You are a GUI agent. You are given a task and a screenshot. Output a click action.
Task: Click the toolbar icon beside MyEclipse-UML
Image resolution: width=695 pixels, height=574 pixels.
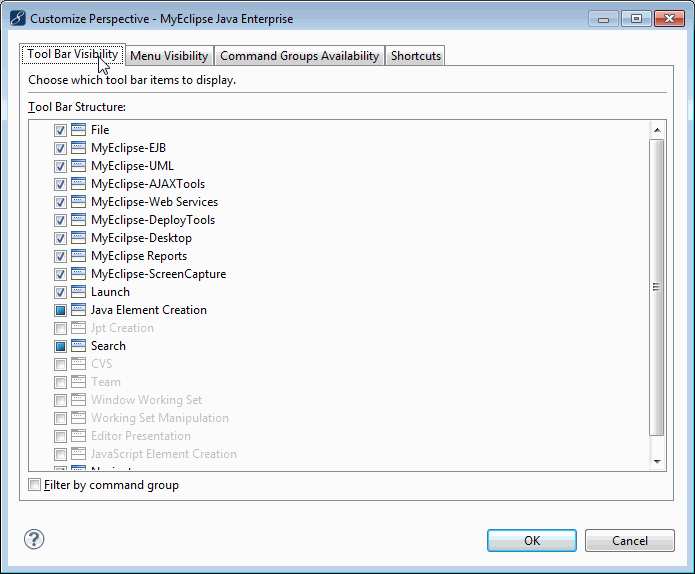(x=78, y=166)
